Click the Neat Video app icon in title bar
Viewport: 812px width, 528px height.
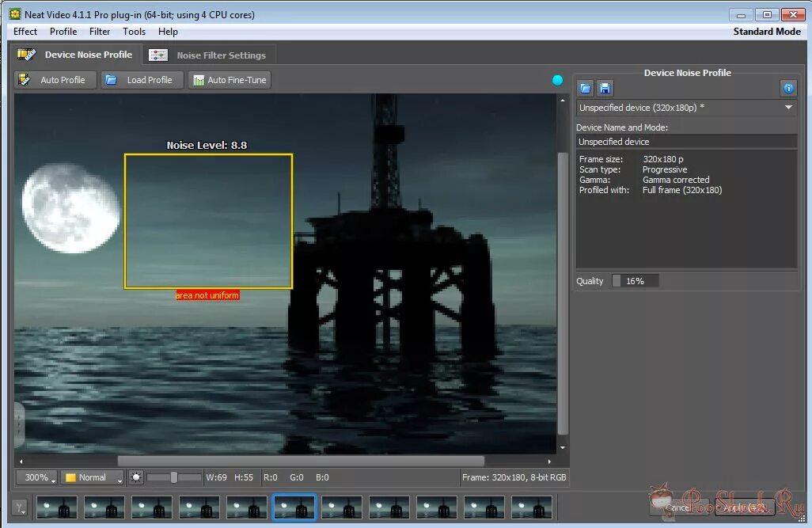coord(15,14)
